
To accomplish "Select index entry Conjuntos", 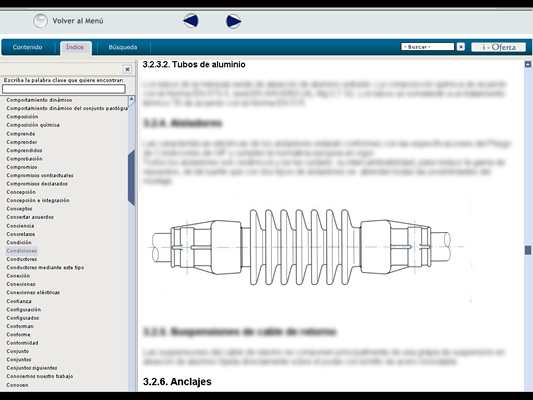I will coord(19,360).
